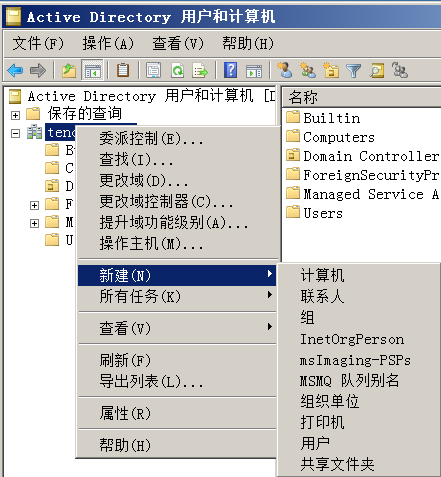The height and width of the screenshot is (477, 441).
Task: Toggle the Show/Hide action pane icon
Action: (254, 71)
